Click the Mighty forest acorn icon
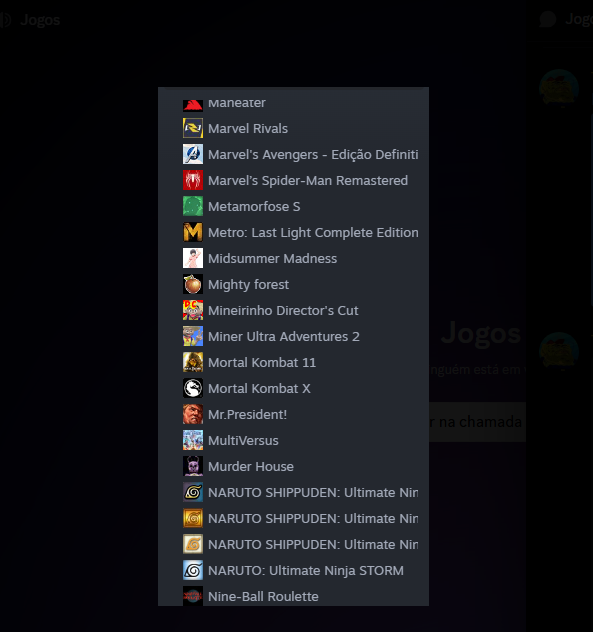 point(193,284)
